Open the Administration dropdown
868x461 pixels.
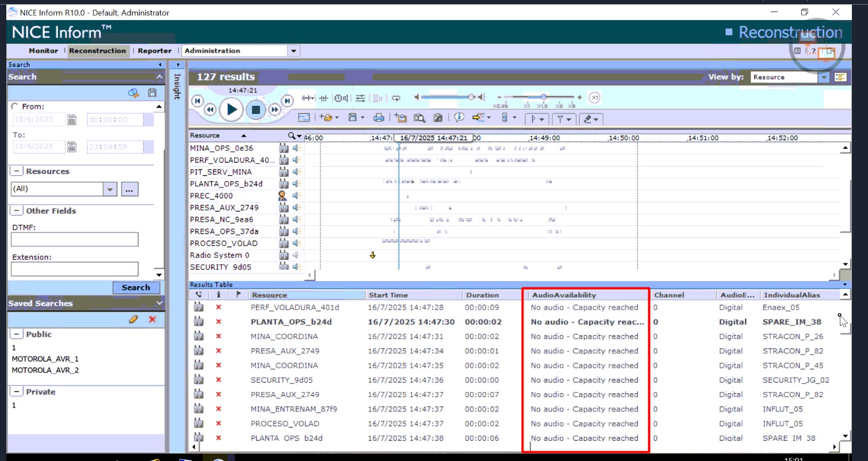294,51
